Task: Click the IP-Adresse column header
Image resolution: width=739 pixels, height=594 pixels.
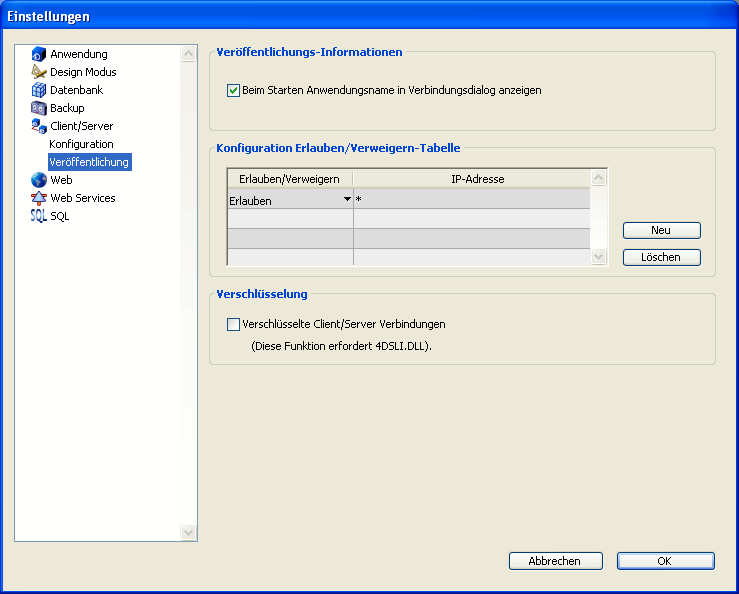Action: (x=471, y=178)
